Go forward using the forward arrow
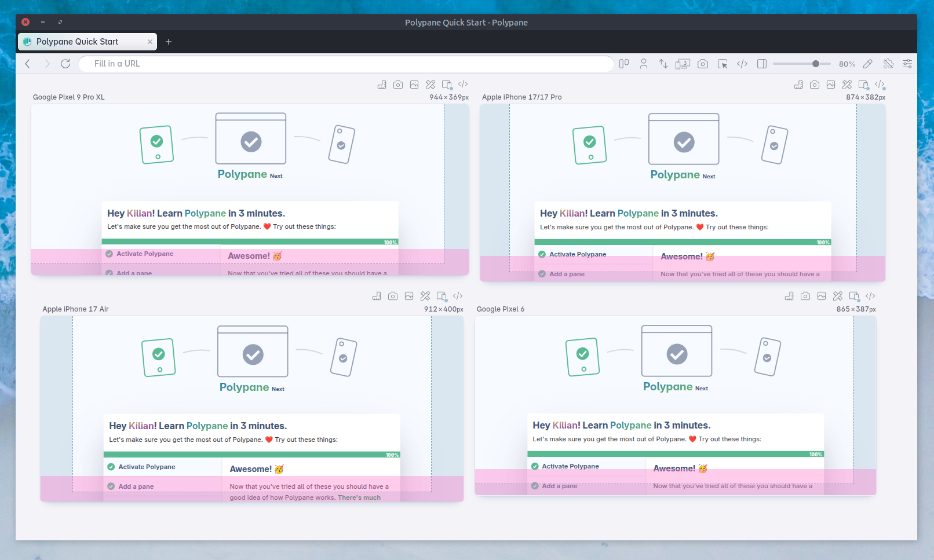The width and height of the screenshot is (934, 560). [x=47, y=64]
